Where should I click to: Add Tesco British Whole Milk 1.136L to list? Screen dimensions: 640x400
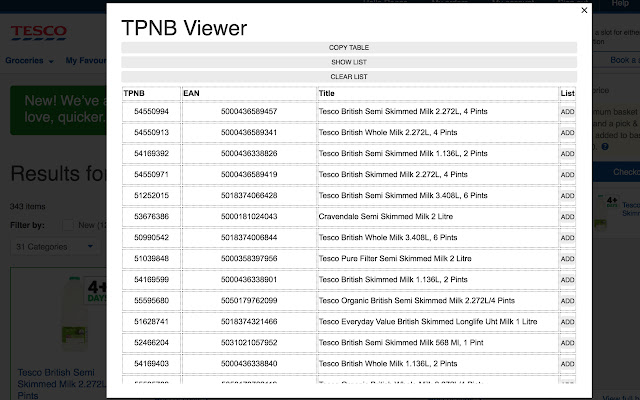pyautogui.click(x=567, y=364)
